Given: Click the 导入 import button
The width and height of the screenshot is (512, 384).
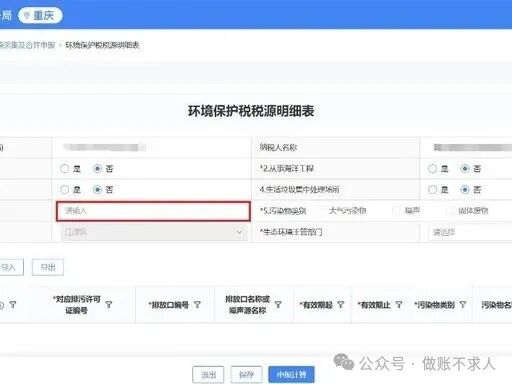Looking at the screenshot, I should point(11,267).
